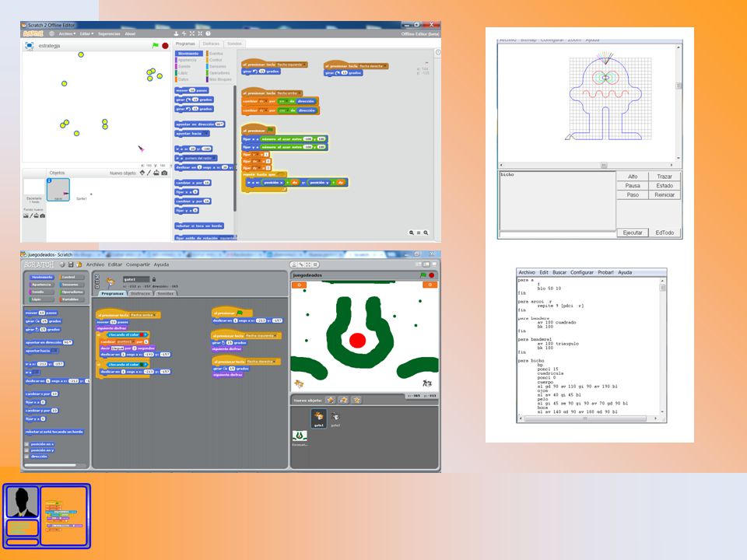Click the red stop button above juegodeados stage
Screen dimensions: 747x560
[432, 275]
